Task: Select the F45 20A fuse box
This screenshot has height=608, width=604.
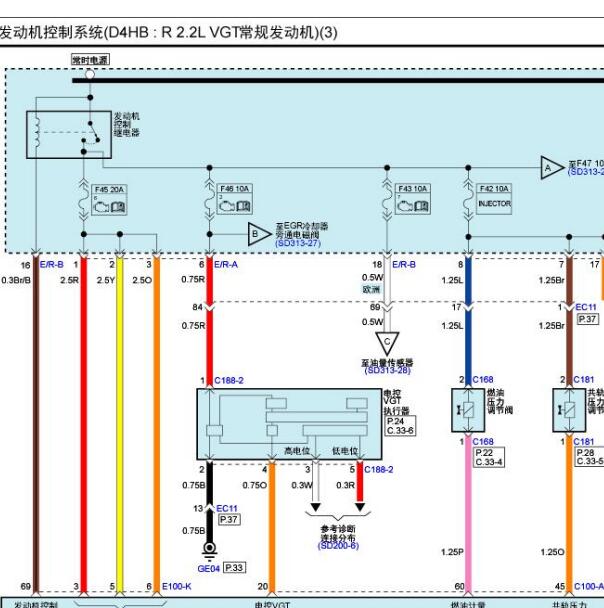Action: coord(110,200)
